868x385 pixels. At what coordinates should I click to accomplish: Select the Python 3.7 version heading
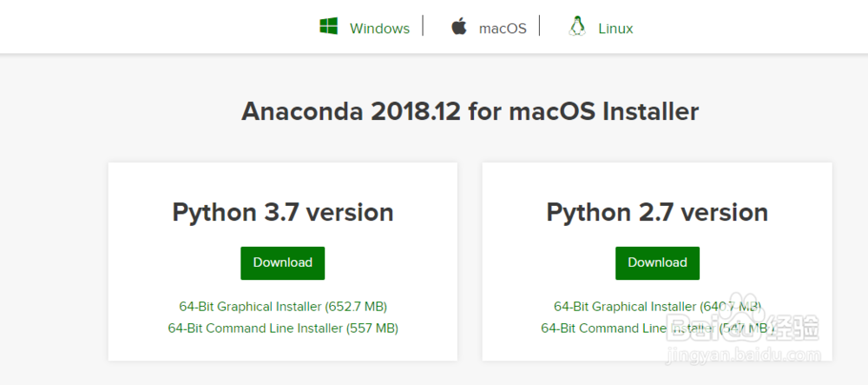pyautogui.click(x=283, y=213)
